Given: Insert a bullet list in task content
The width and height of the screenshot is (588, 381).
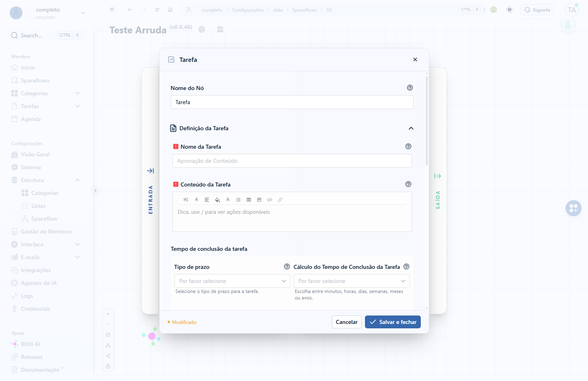Looking at the screenshot, I should [x=238, y=200].
